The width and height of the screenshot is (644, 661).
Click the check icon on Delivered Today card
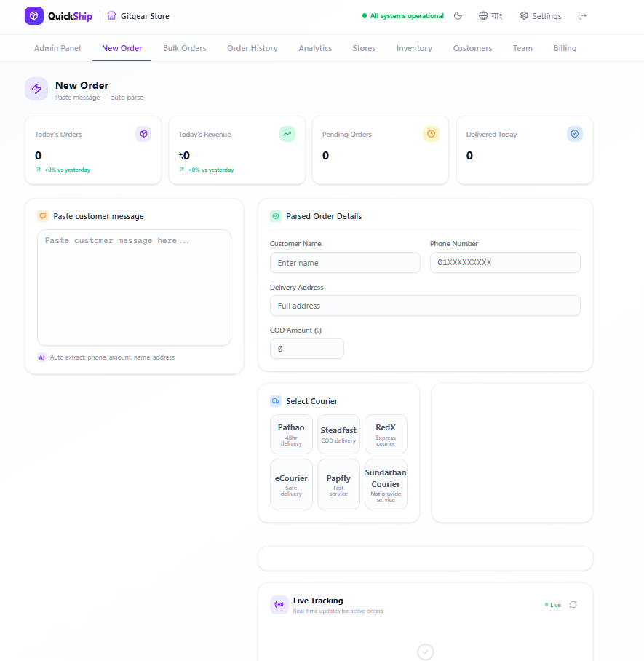coord(574,134)
